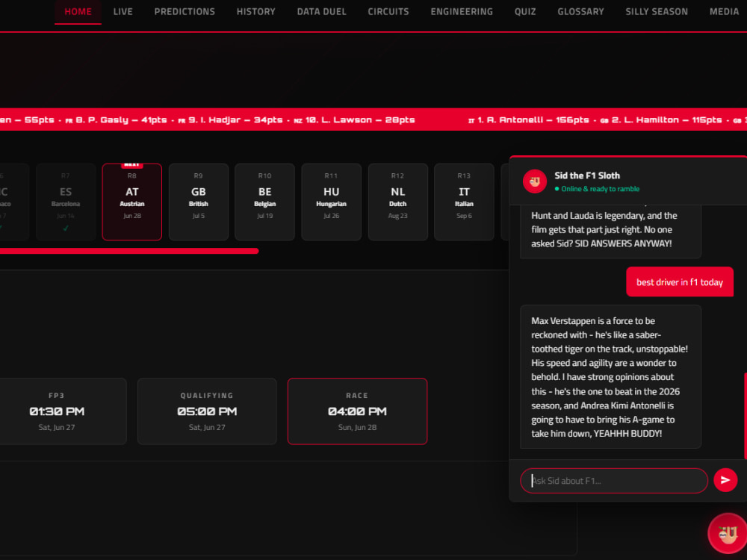Screen dimensions: 747x560
Task: Open the Media tab
Action: tap(724, 11)
